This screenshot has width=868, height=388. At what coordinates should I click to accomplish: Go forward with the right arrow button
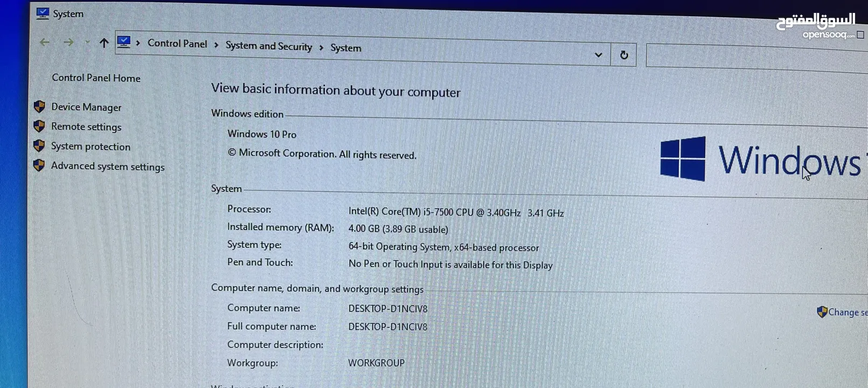point(68,42)
